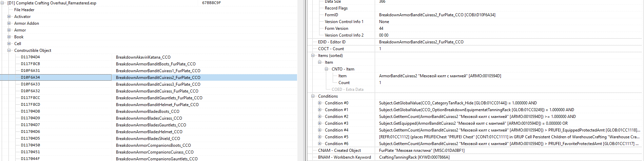Screen dimensions: 644x161
Task: Click the plugin CRC value 67BB8C9F
Action: pyautogui.click(x=211, y=3)
